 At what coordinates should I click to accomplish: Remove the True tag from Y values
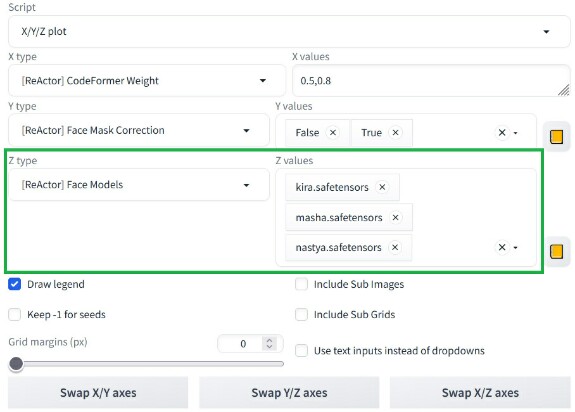tap(395, 132)
